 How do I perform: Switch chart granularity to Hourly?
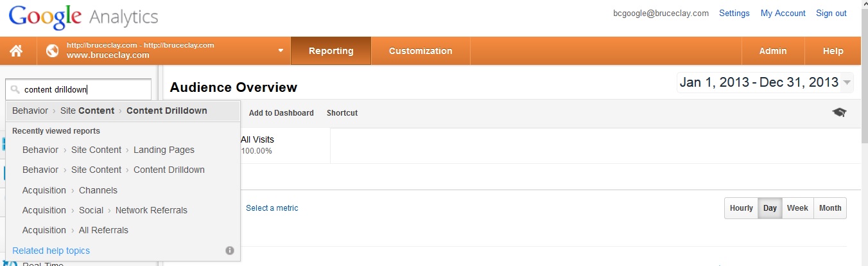coord(741,208)
